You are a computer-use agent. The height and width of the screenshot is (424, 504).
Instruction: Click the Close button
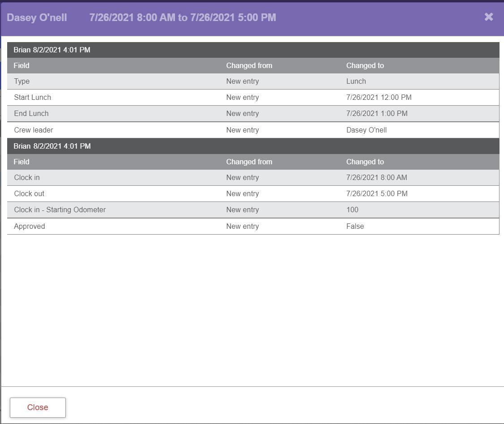38,407
